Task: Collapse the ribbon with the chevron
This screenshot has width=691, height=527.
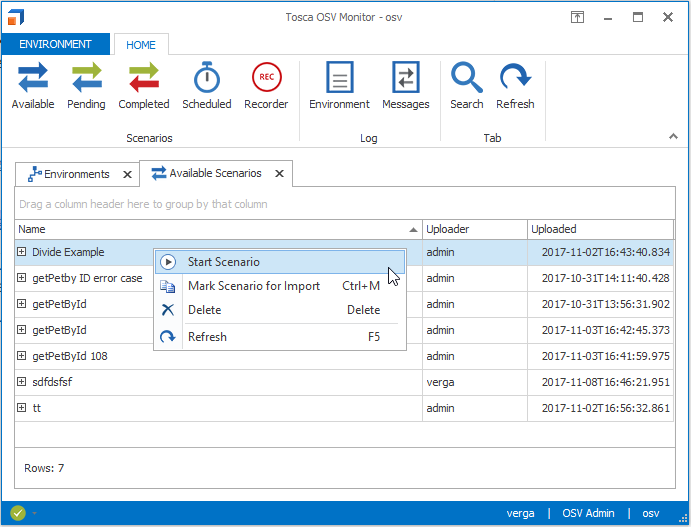Action: [x=673, y=137]
